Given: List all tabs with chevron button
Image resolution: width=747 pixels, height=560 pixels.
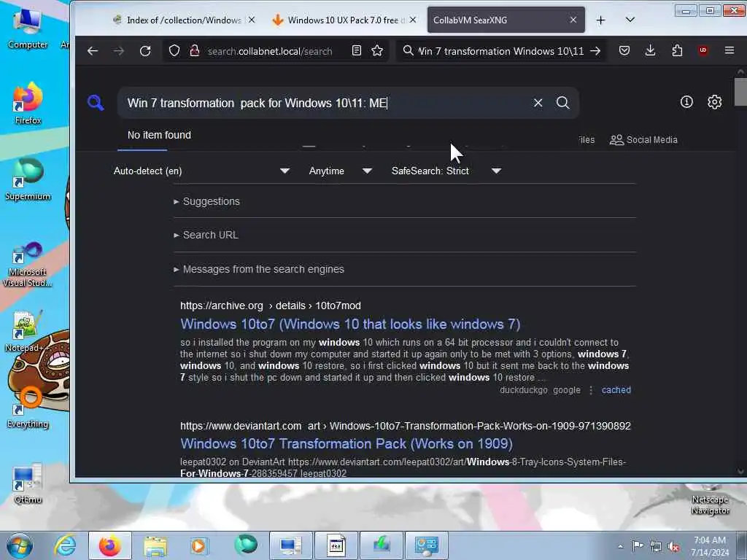Looking at the screenshot, I should 630,20.
